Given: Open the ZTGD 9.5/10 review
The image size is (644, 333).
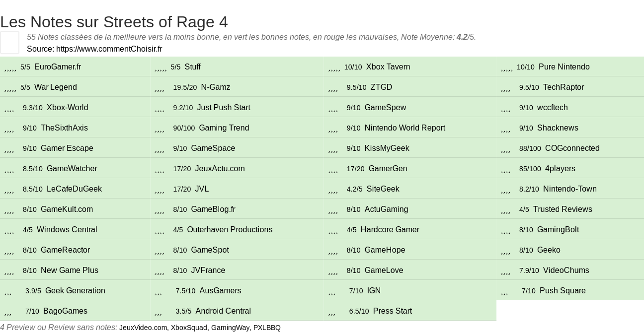Looking at the screenshot, I should pos(409,87).
